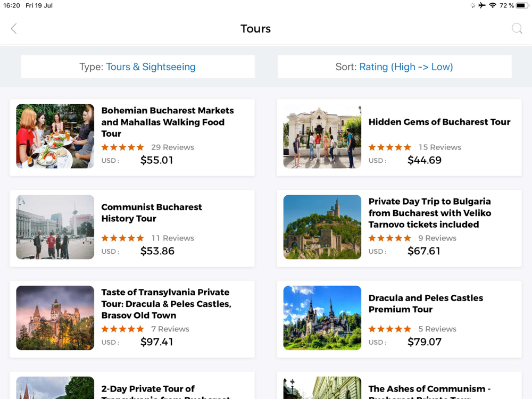Open the Sort: Rating (High -> Low) selector
This screenshot has height=399, width=532.
(394, 67)
